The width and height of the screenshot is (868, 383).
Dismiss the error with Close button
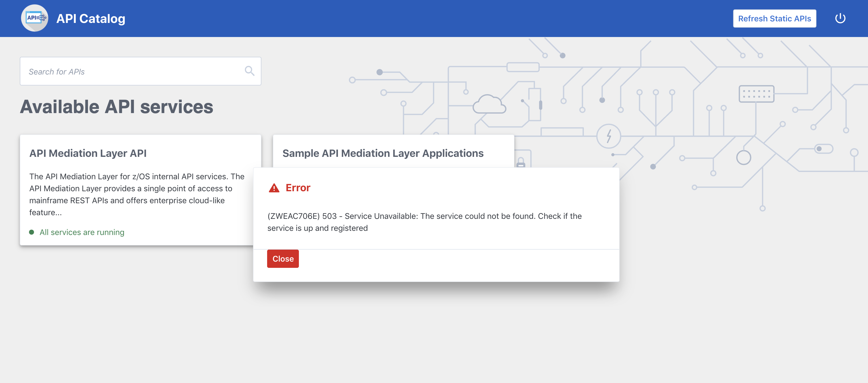pyautogui.click(x=283, y=259)
